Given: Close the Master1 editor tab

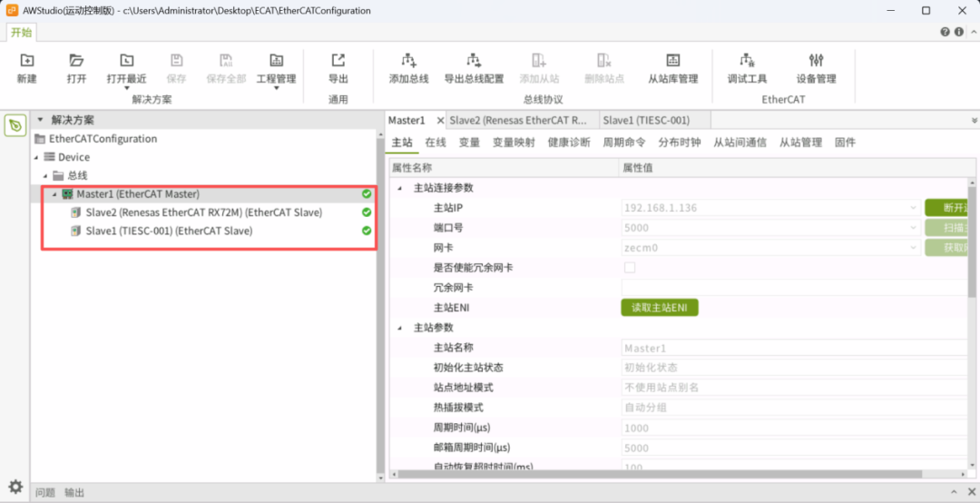Looking at the screenshot, I should point(440,120).
